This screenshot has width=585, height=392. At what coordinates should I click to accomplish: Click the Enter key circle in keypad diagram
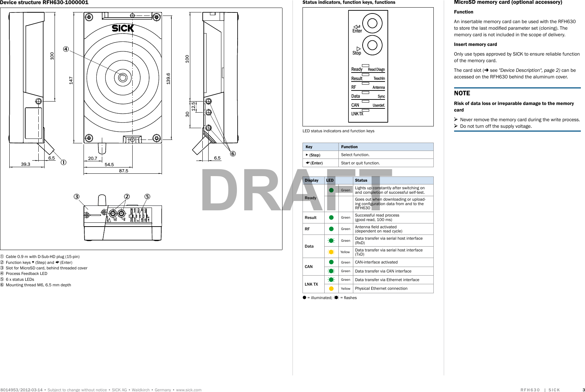click(x=372, y=23)
